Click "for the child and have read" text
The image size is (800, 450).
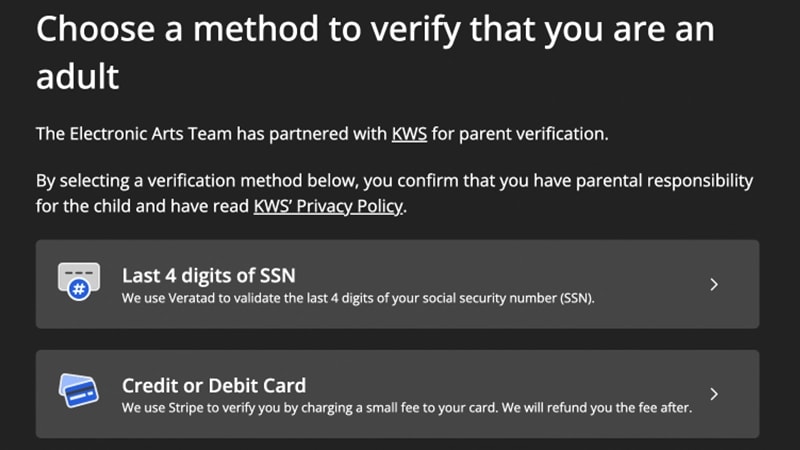(141, 207)
